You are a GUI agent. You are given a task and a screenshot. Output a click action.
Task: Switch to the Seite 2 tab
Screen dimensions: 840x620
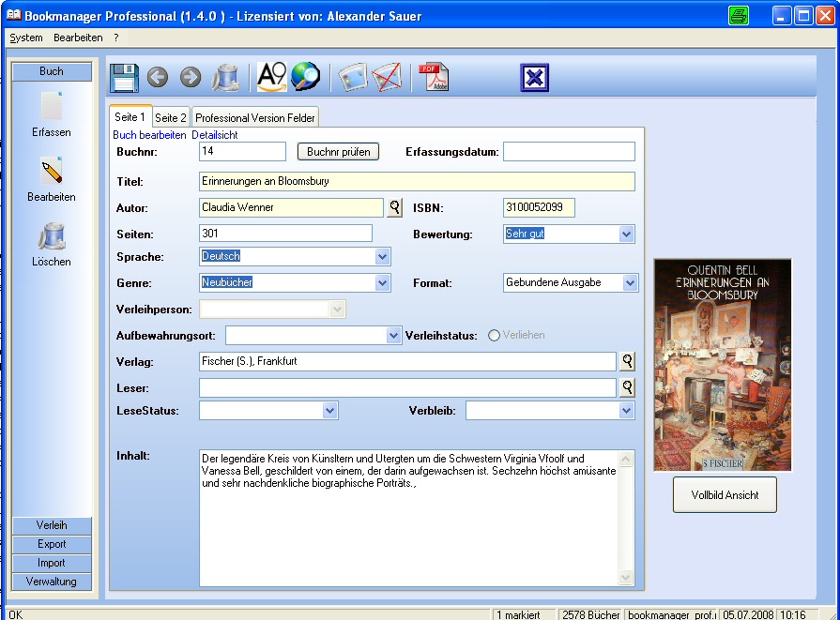[171, 117]
